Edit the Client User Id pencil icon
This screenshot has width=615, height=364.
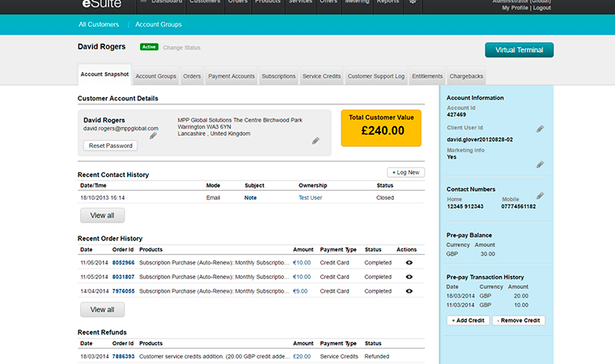[540, 129]
